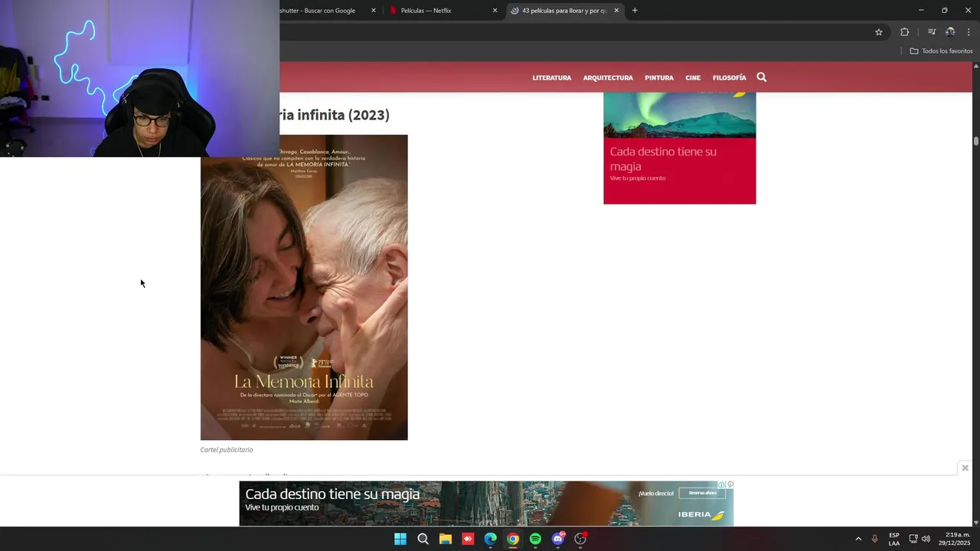Click the Google Chrome taskbar icon
This screenshot has width=980, height=551.
(513, 539)
